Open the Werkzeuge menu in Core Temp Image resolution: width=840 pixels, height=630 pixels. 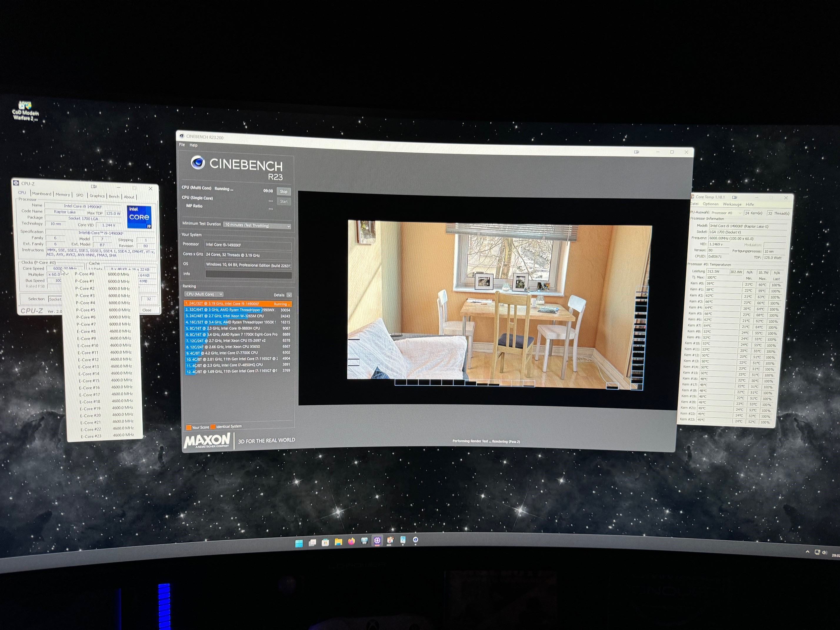pos(732,204)
